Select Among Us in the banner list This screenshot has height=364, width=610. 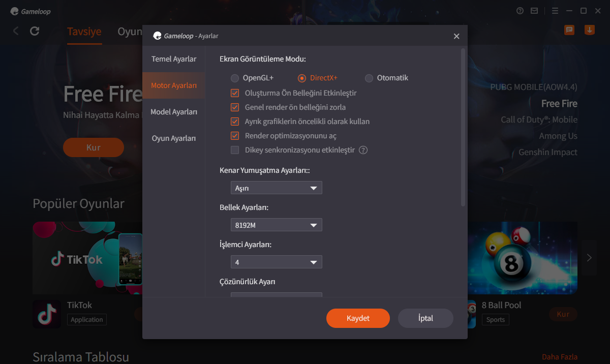(558, 136)
